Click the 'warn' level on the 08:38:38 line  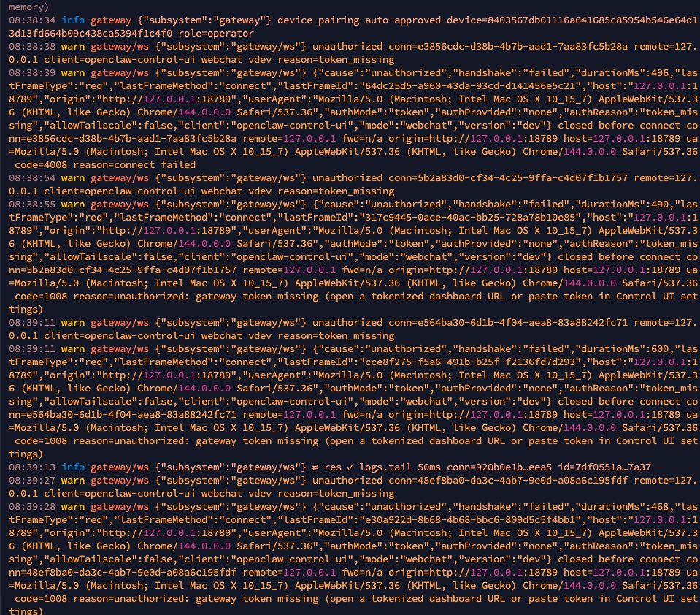[x=73, y=47]
